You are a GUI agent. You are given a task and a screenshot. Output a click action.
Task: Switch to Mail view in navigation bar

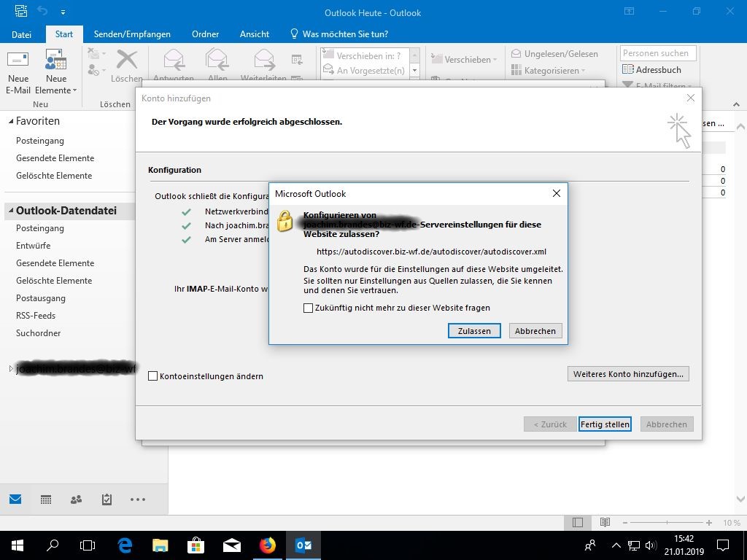[15, 499]
